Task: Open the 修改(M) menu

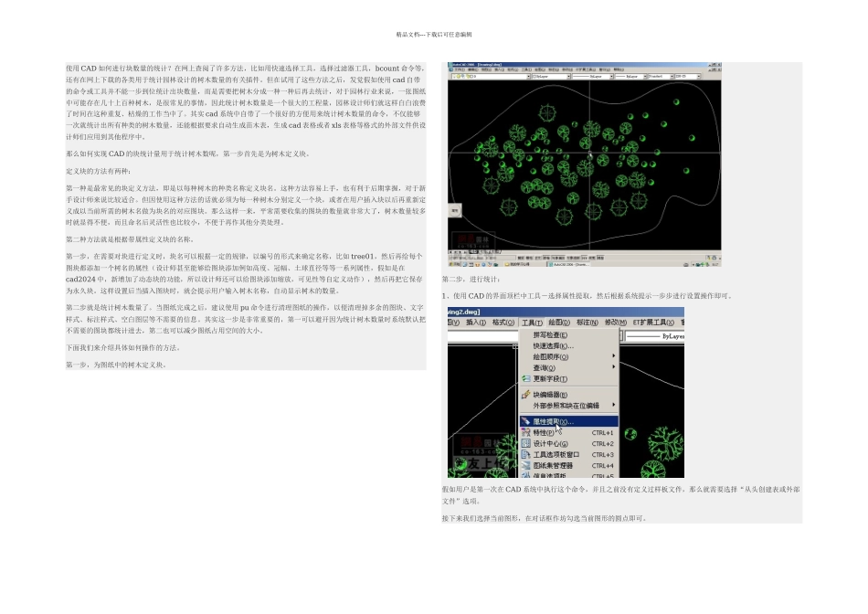Action: tap(616, 323)
